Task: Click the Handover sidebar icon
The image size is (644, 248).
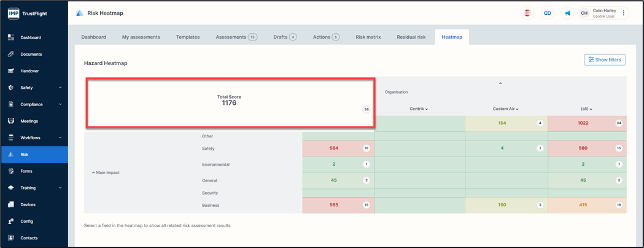Action: point(11,71)
